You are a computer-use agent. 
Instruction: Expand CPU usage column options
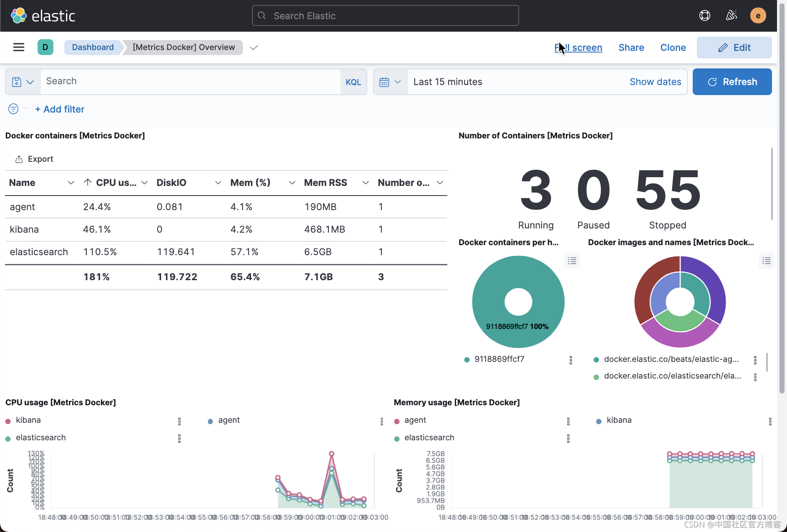point(144,183)
